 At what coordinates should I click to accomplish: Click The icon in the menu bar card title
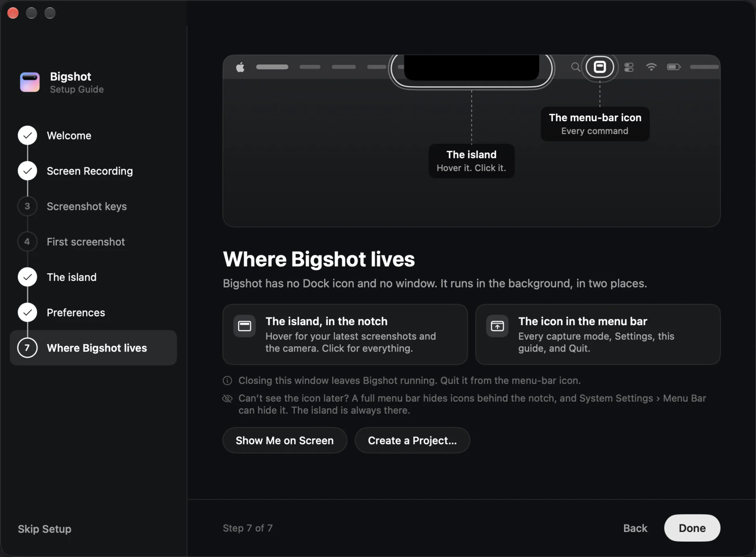point(583,322)
